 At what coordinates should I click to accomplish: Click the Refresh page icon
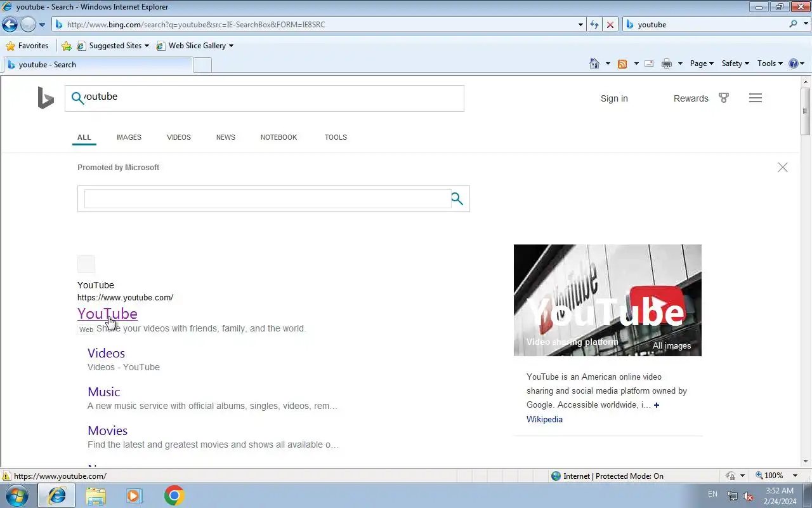(x=594, y=25)
